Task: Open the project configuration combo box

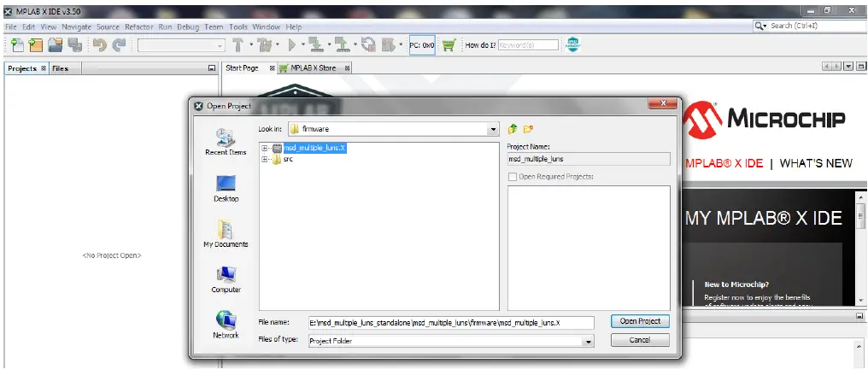Action: pos(182,45)
